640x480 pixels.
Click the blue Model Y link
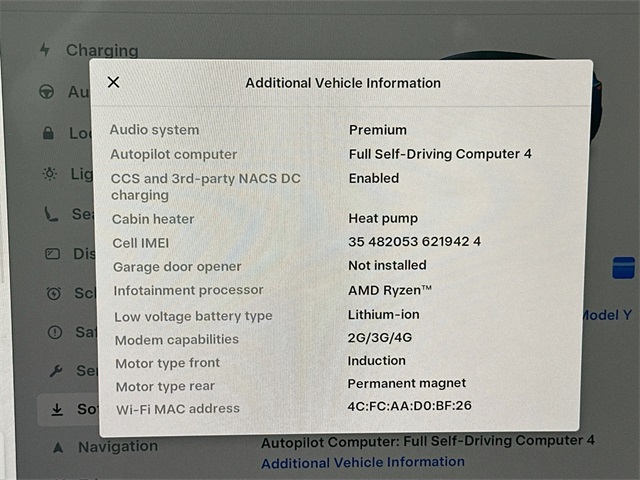point(607,315)
